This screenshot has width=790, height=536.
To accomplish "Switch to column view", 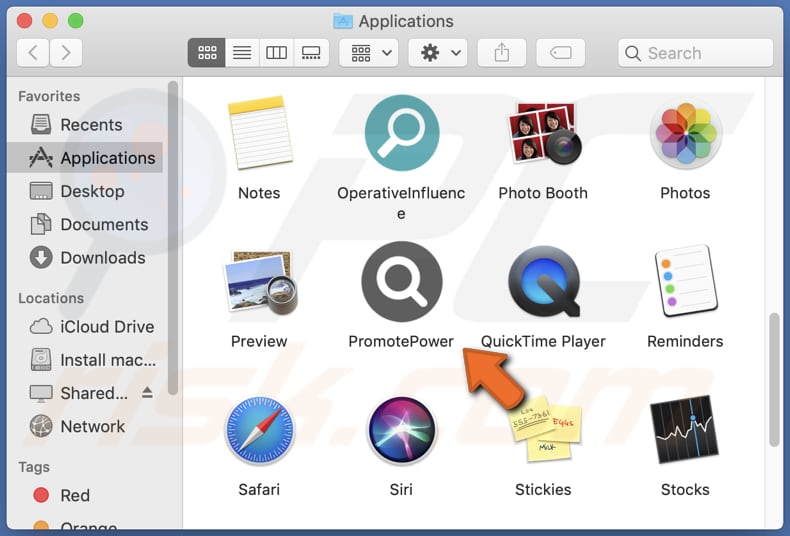I will click(276, 53).
